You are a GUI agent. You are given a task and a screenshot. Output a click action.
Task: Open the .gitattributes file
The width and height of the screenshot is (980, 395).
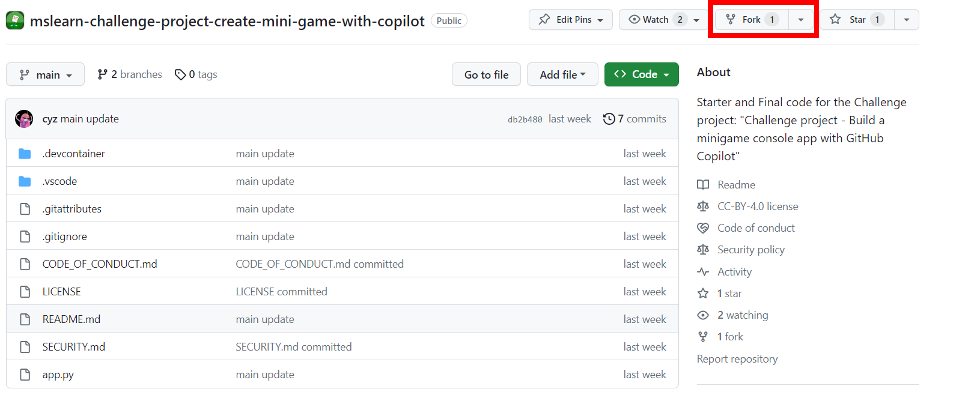point(72,209)
